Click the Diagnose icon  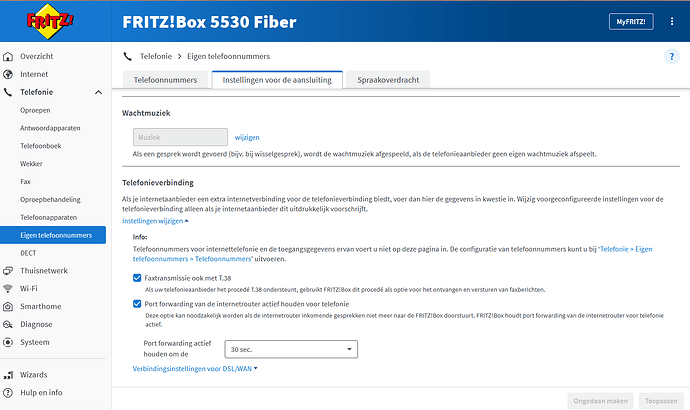(x=8, y=324)
